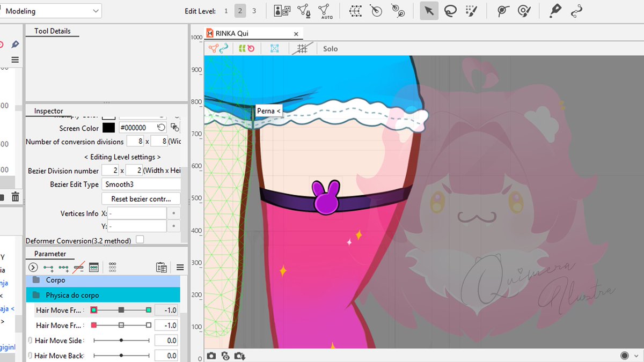This screenshot has height=362, width=644.
Task: Click the small button next to Vertices X
Action: coord(174,213)
